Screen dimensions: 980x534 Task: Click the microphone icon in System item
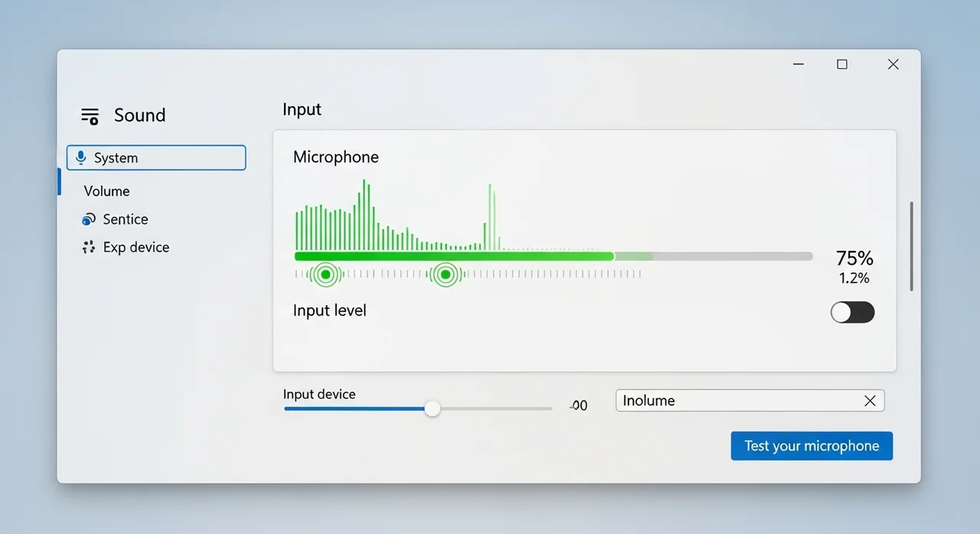(80, 158)
